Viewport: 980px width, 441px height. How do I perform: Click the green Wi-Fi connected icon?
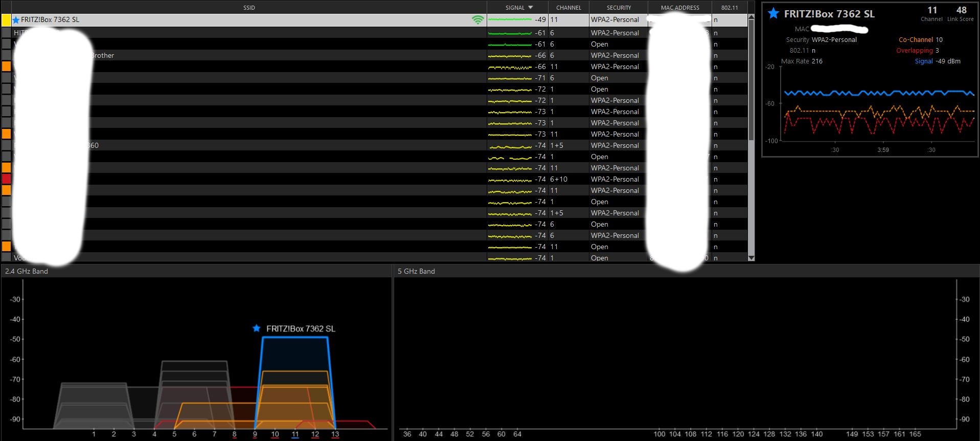click(x=477, y=20)
